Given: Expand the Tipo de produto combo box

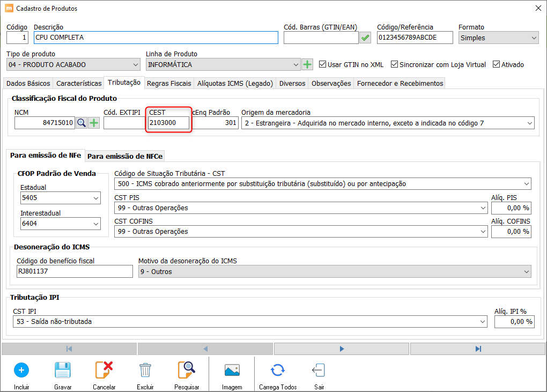Looking at the screenshot, I should (135, 65).
